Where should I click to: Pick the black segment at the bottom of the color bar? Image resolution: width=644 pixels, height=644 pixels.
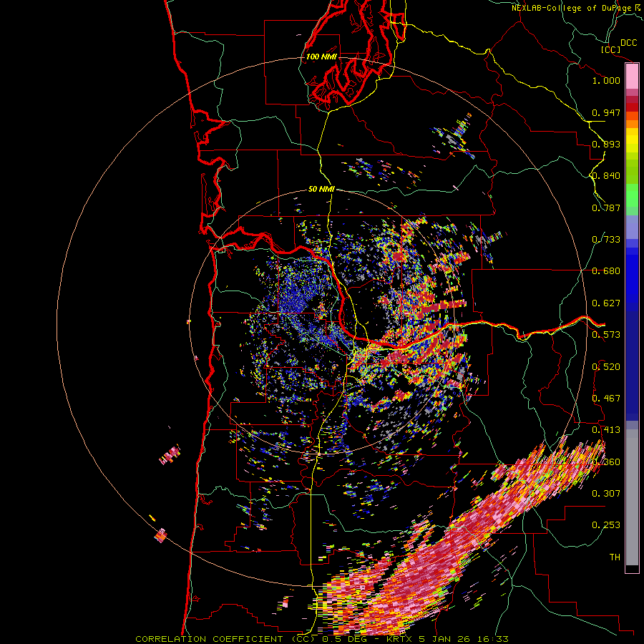[x=632, y=568]
